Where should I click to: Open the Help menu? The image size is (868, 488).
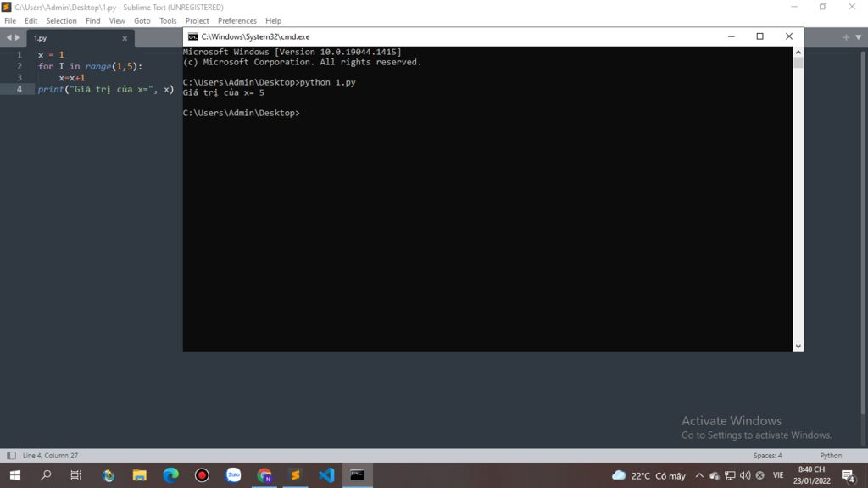(x=273, y=21)
